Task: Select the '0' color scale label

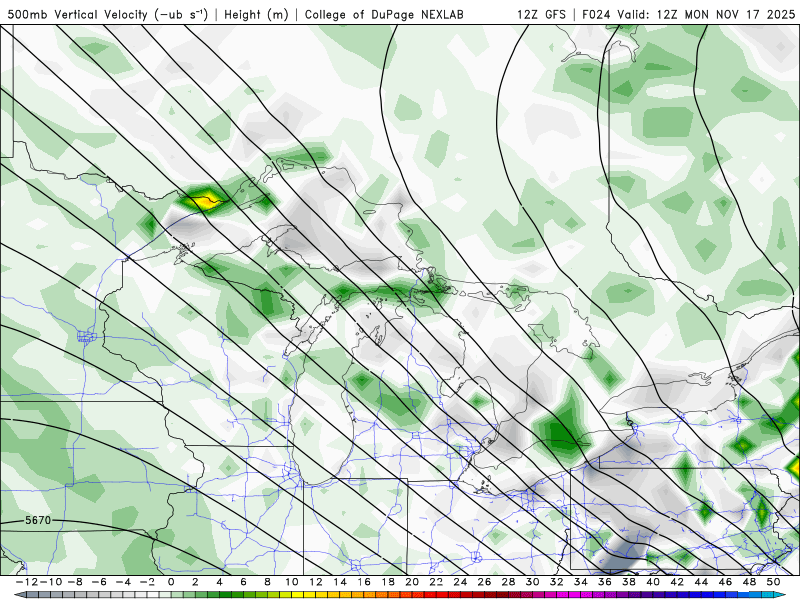Action: pyautogui.click(x=171, y=582)
